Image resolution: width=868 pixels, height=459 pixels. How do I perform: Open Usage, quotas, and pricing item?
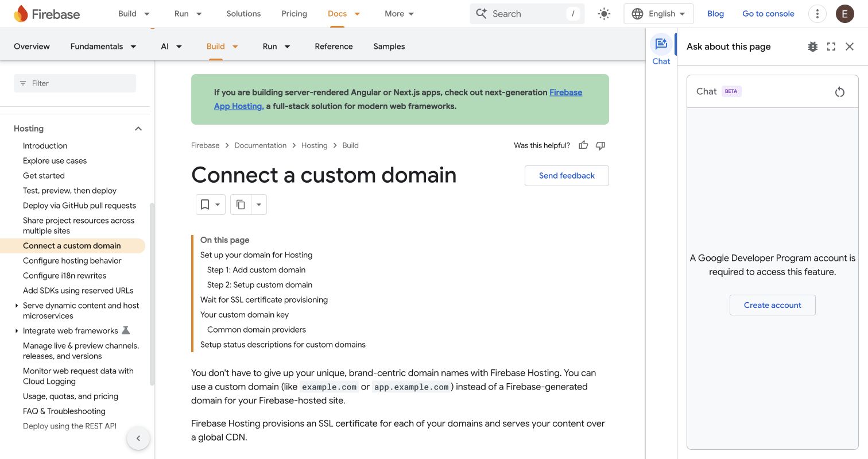(71, 396)
